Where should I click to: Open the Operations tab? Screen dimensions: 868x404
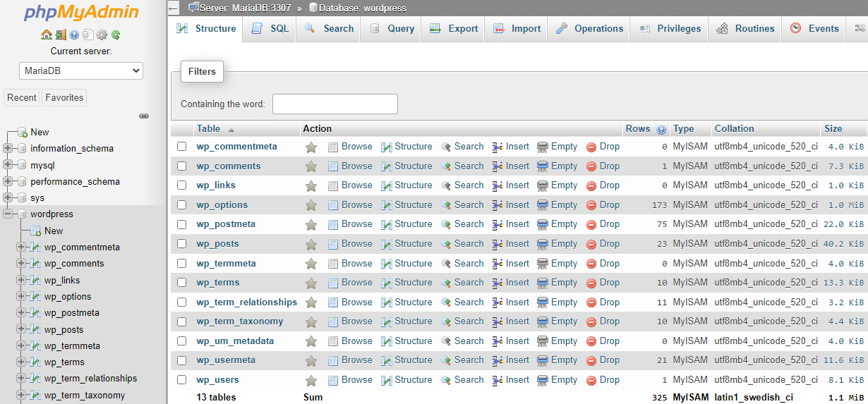coord(590,29)
